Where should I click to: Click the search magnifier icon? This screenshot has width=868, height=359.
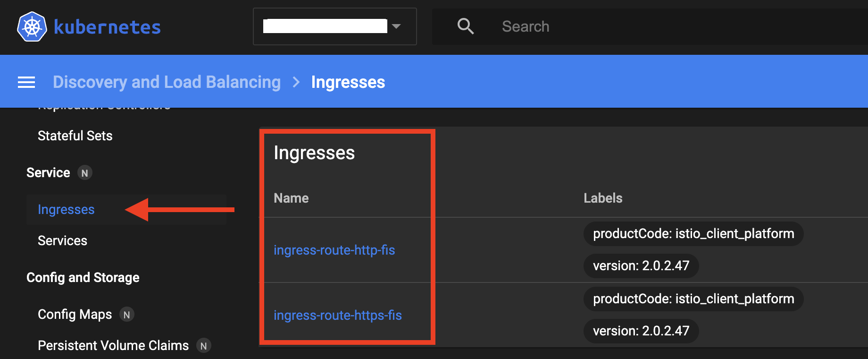tap(466, 26)
